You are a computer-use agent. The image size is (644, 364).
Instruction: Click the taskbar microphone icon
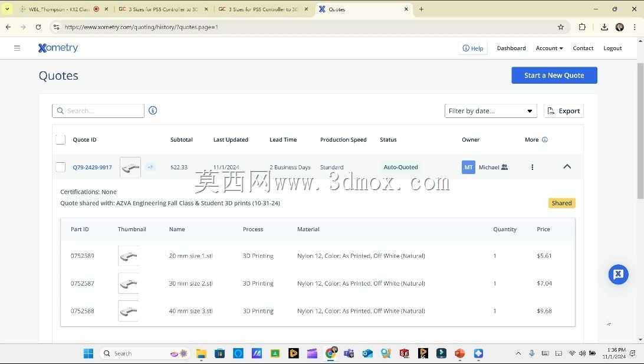click(531, 353)
